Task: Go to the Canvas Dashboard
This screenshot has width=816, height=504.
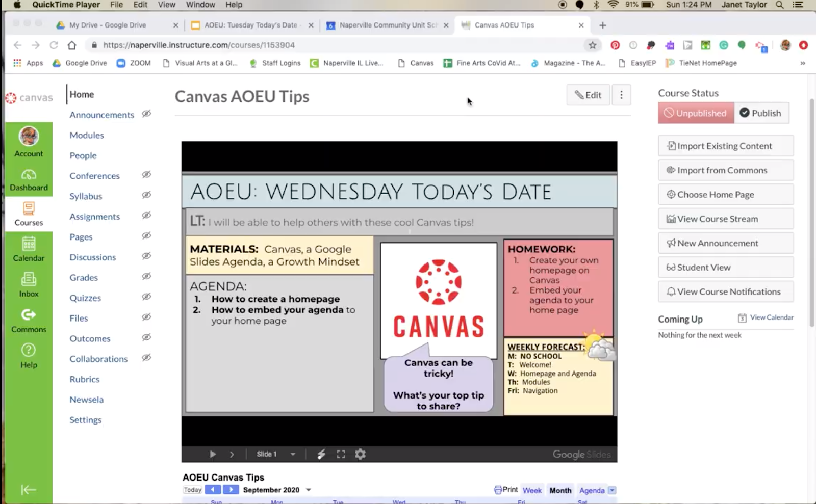Action: 29,180
